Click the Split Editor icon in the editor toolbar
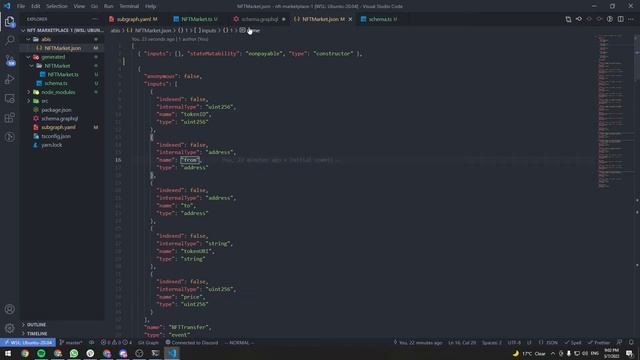 [620, 19]
